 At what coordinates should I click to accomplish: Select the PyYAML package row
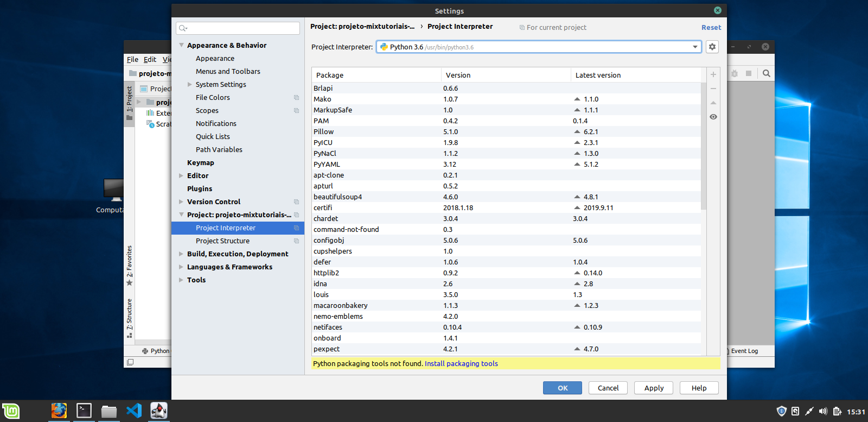[506, 165]
